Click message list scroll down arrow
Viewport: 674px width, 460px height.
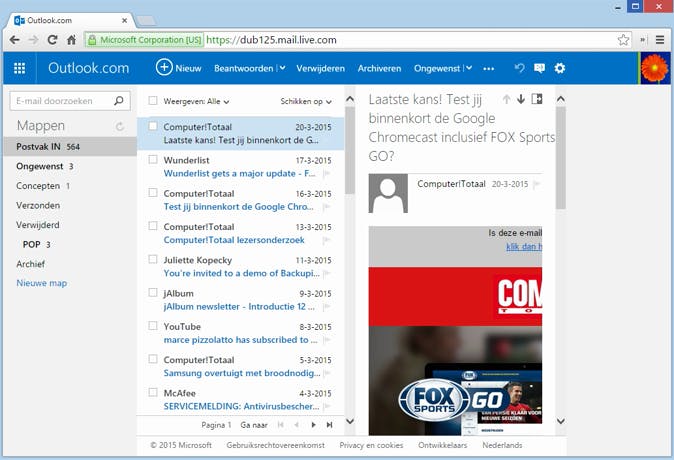click(x=350, y=421)
